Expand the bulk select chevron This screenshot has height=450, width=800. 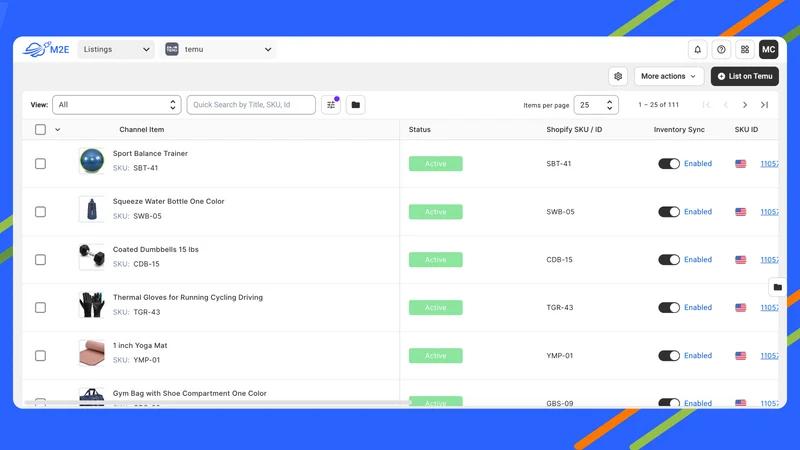click(x=58, y=130)
